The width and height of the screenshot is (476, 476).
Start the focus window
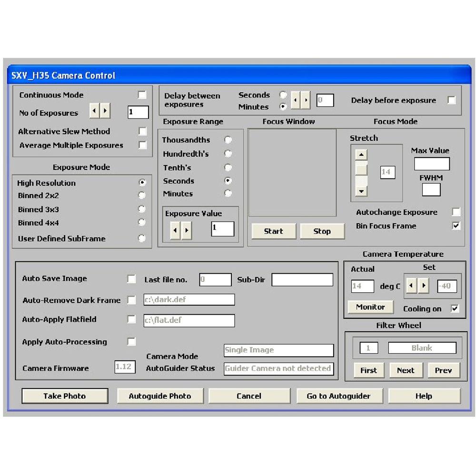273,231
